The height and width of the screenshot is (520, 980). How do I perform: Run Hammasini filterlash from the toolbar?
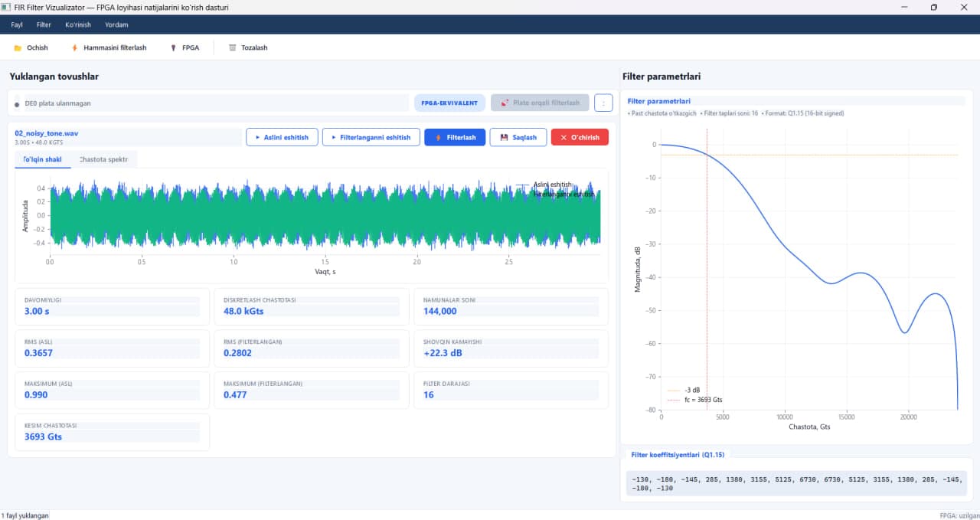coord(109,47)
